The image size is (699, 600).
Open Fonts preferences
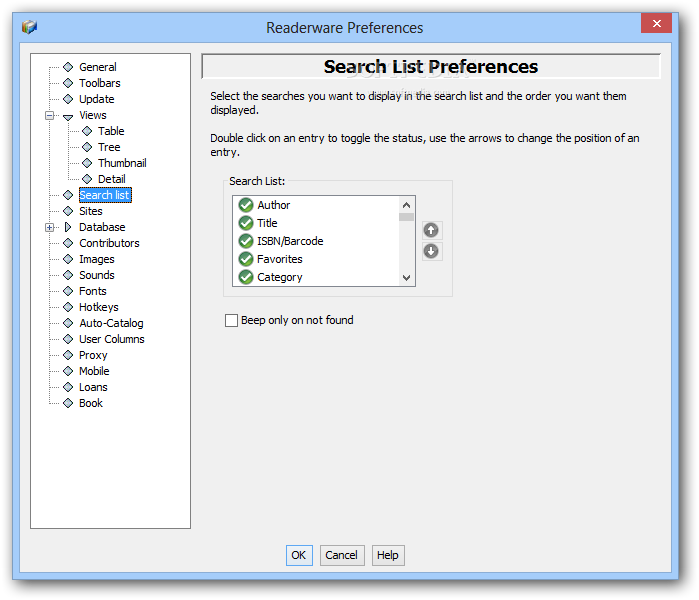(x=93, y=292)
